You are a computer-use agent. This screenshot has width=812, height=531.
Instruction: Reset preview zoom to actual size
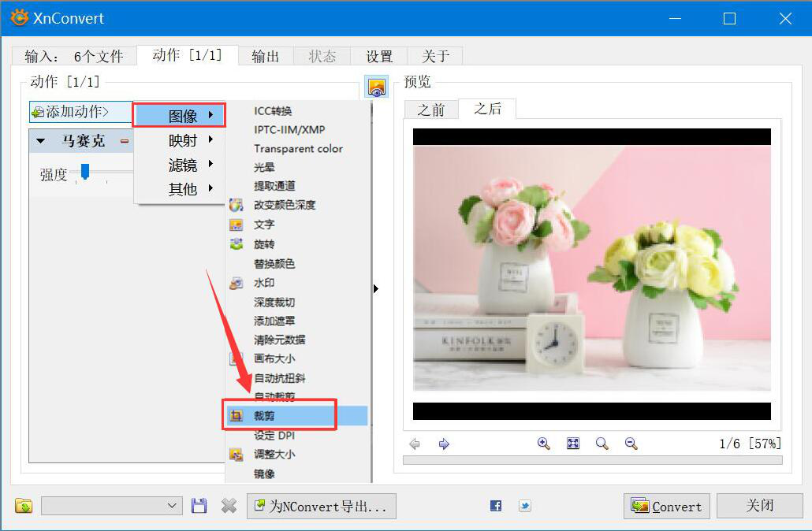point(602,444)
